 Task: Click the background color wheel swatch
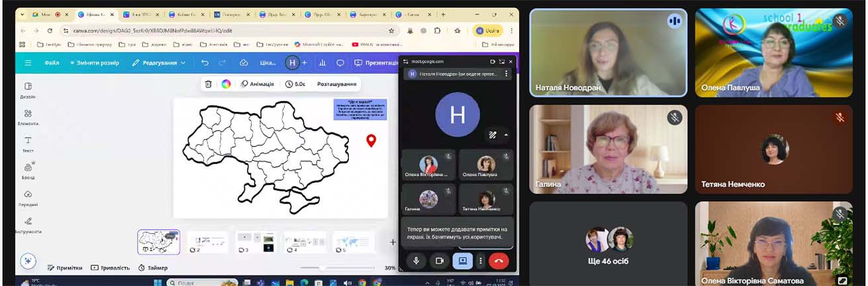click(x=226, y=84)
